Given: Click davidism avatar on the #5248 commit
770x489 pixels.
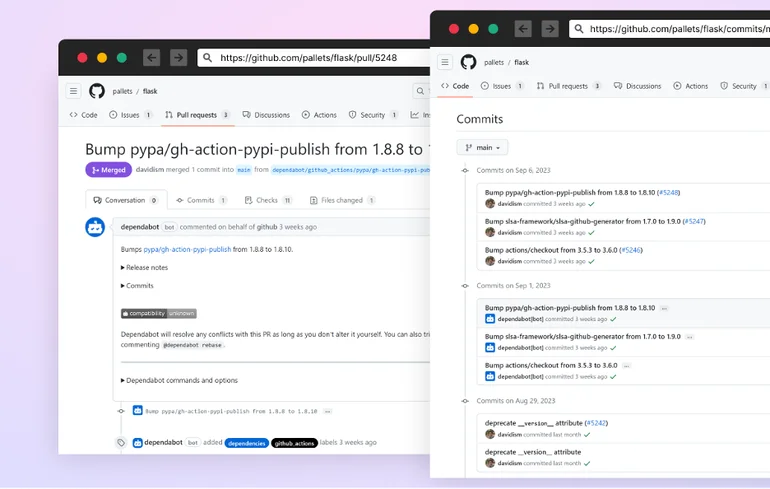Looking at the screenshot, I should pyautogui.click(x=490, y=204).
